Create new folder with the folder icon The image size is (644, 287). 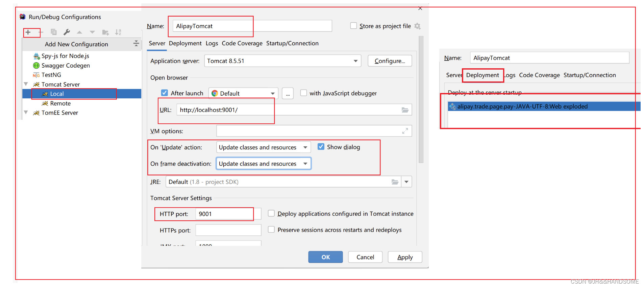[105, 32]
